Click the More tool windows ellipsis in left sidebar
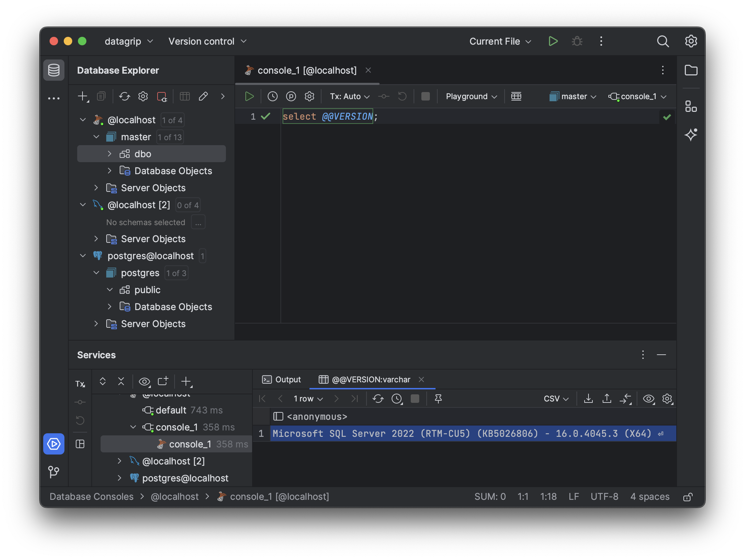This screenshot has width=745, height=560. (x=54, y=98)
